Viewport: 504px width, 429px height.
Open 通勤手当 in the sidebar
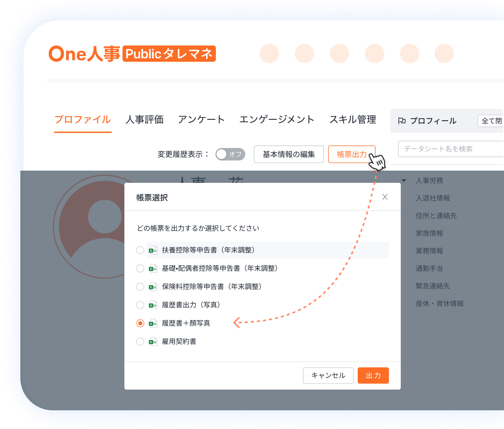pos(430,268)
